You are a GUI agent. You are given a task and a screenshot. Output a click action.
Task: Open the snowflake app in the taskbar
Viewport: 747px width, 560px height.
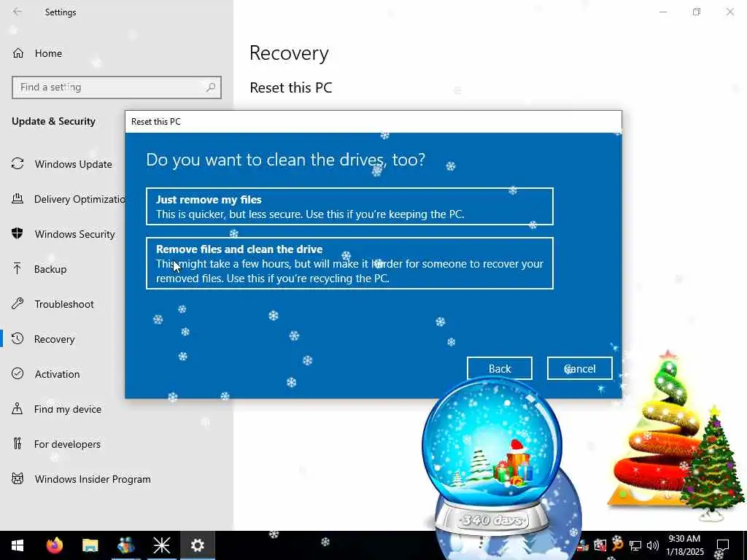(161, 545)
